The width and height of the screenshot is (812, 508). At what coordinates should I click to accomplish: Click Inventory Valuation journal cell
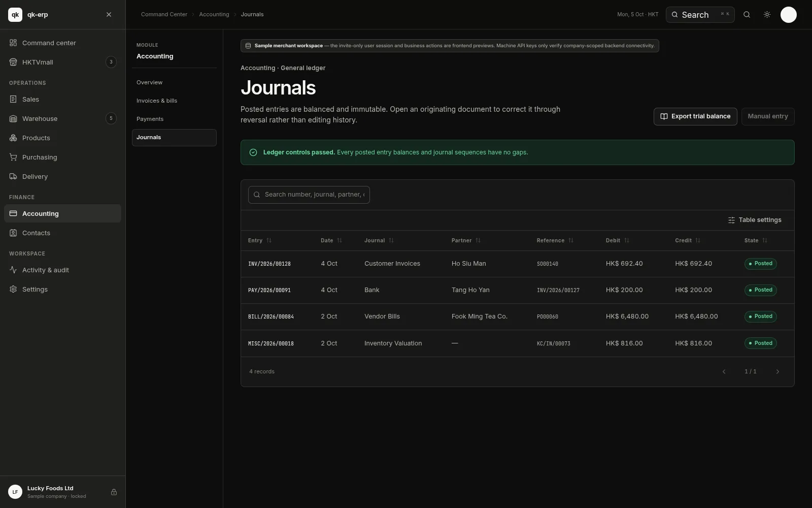[x=393, y=343]
